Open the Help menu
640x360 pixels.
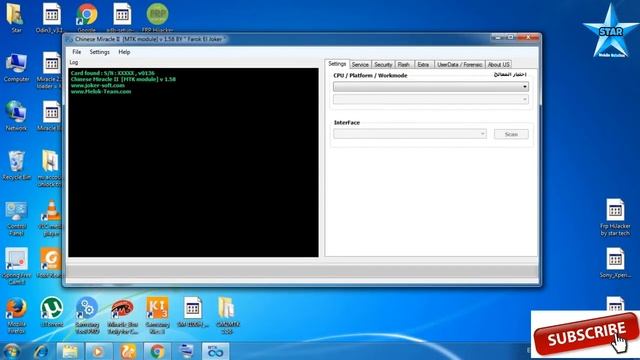124,52
